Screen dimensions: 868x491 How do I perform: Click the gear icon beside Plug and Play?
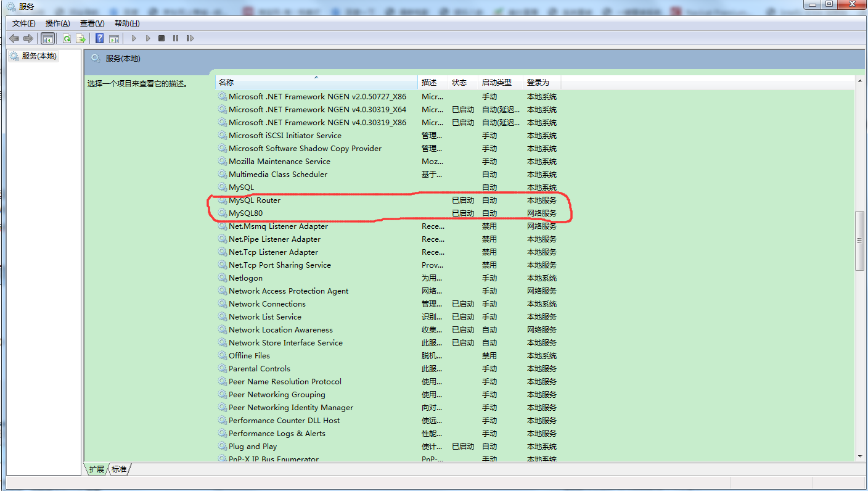pos(223,447)
